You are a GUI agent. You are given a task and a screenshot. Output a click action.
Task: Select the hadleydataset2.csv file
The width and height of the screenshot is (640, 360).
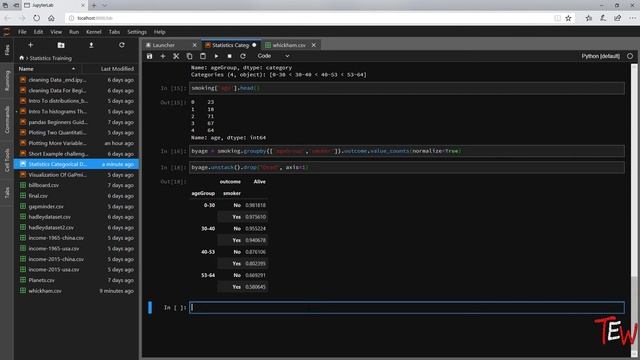tap(76, 227)
